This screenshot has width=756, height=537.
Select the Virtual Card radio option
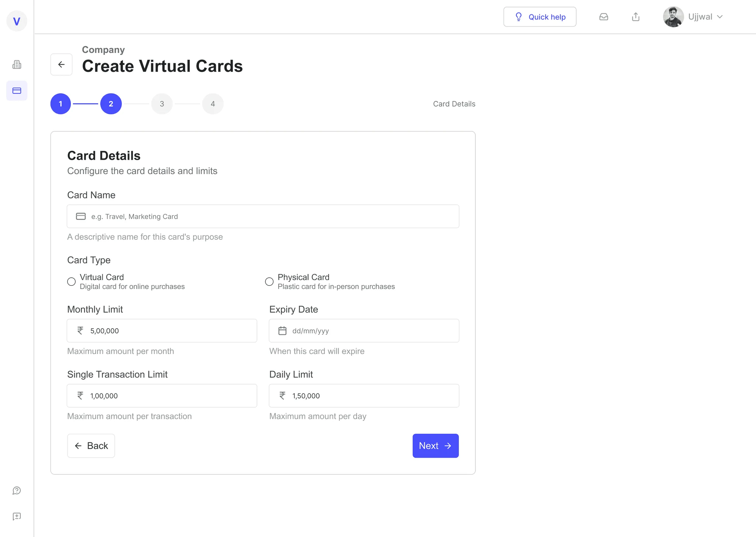(72, 282)
